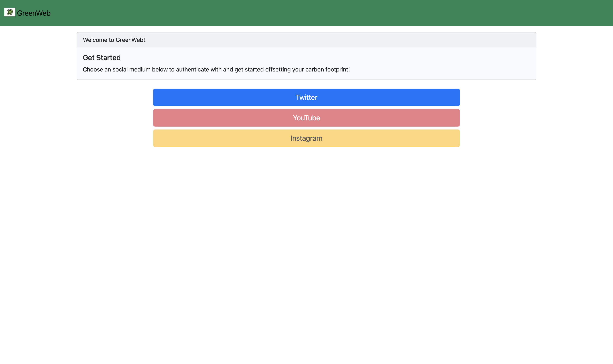Authenticate with the blue Twitter button

point(306,97)
